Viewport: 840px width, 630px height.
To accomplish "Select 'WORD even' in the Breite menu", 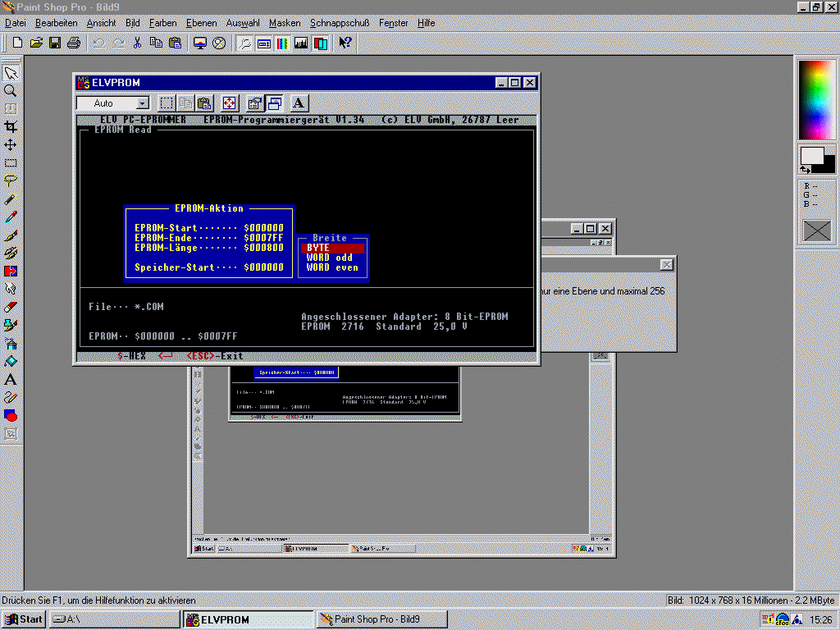I will pyautogui.click(x=332, y=267).
